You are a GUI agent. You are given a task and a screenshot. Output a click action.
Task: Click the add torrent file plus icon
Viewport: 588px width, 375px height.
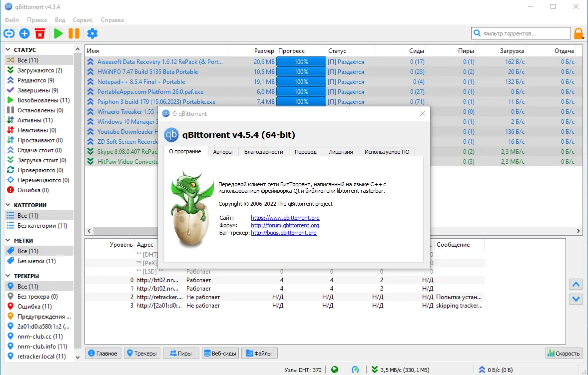(x=24, y=33)
